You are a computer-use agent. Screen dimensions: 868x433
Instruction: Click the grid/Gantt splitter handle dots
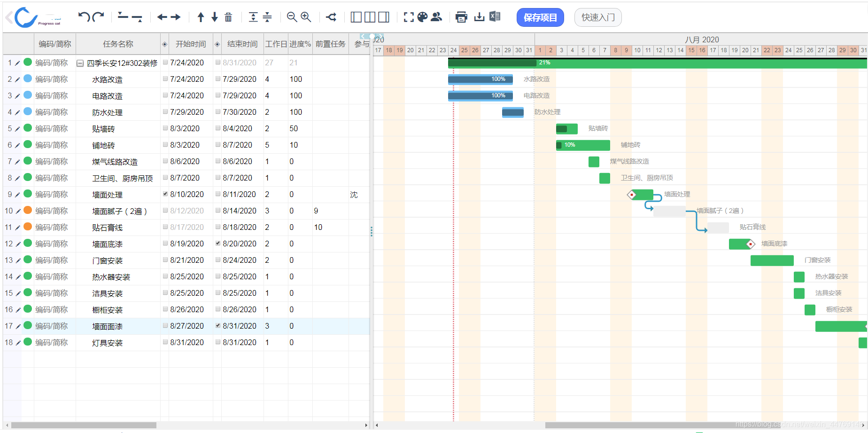pos(372,231)
